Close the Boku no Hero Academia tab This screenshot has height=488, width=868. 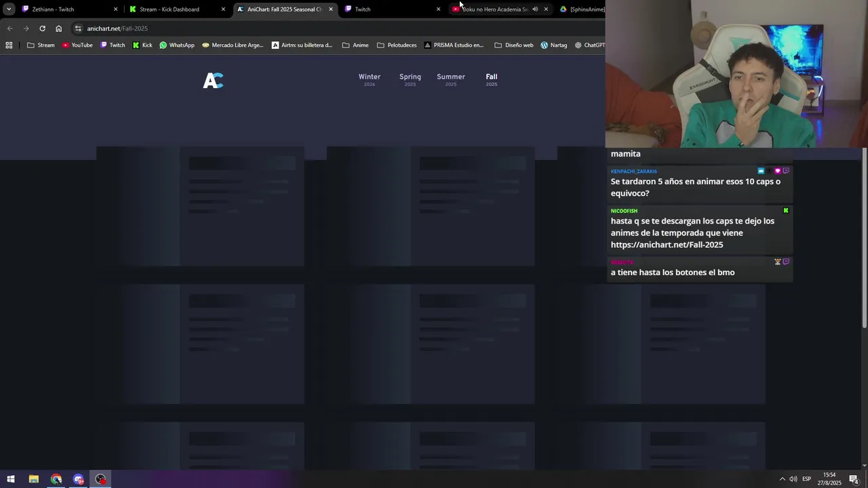pos(546,9)
